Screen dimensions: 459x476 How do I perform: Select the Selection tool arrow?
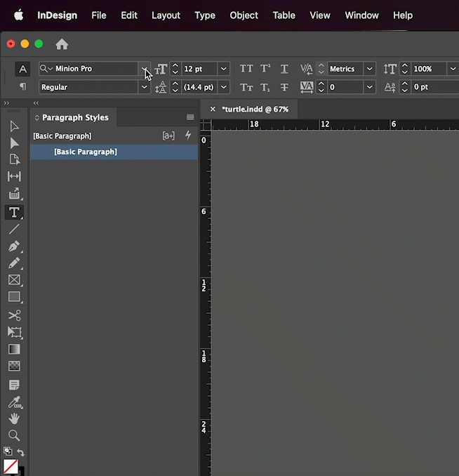14,126
